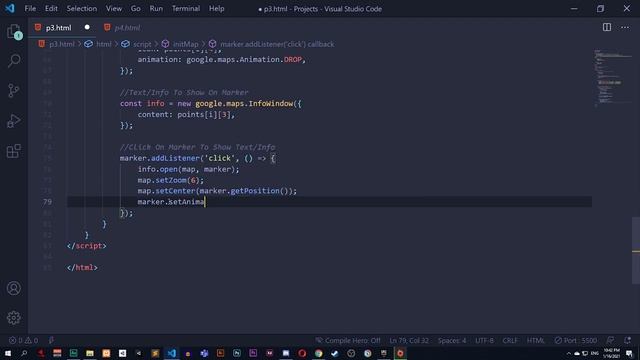The width and height of the screenshot is (640, 360).
Task: Open the Explorer view in the activity bar
Action: click(x=14, y=31)
